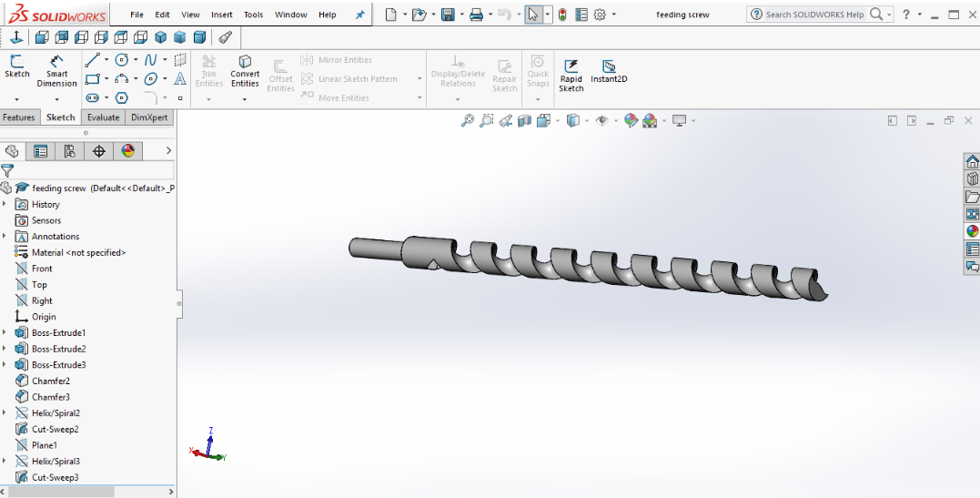Expand the History tree node
The image size is (980, 498).
click(5, 204)
